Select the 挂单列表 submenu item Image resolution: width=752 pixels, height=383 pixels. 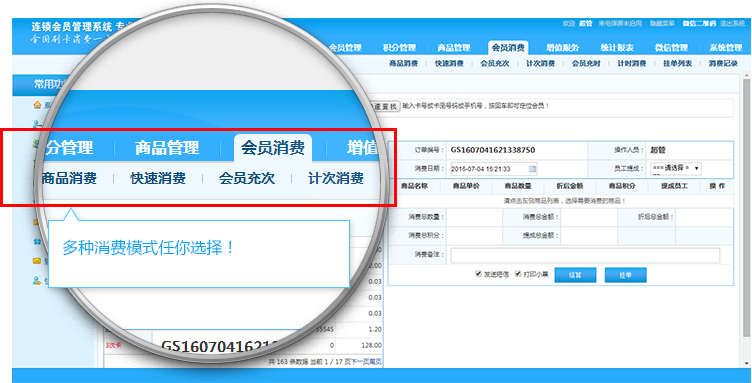click(677, 63)
